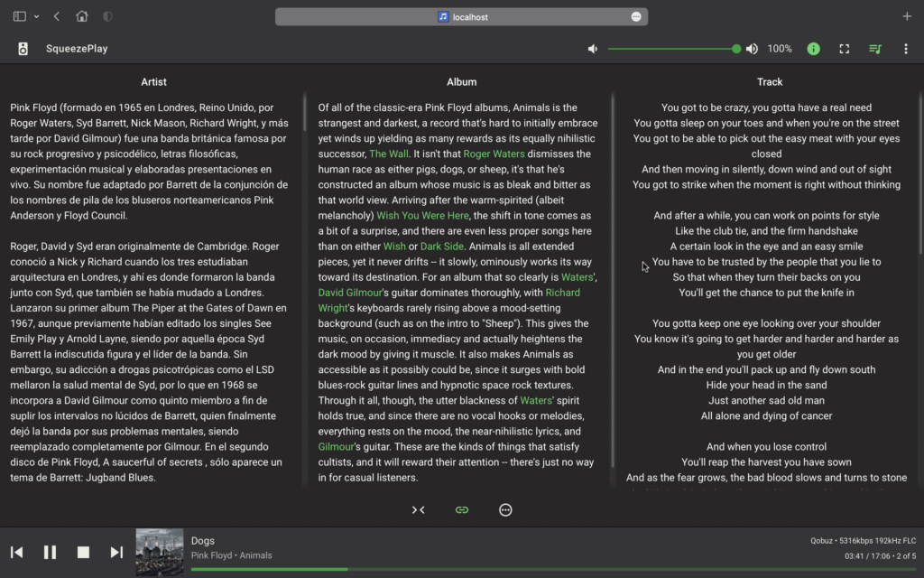Skip to the previous track

click(16, 552)
